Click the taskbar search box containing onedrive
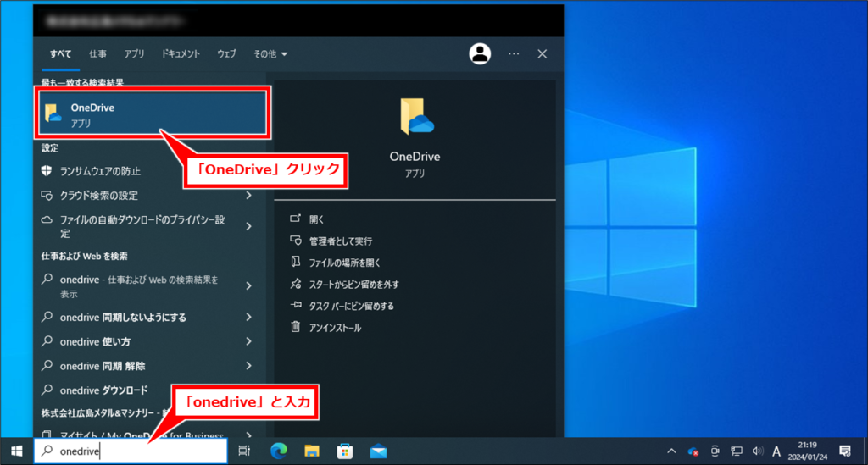The height and width of the screenshot is (465, 868). [x=131, y=451]
